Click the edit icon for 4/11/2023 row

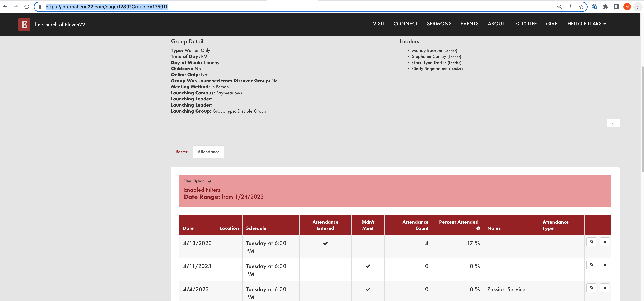[x=591, y=265]
